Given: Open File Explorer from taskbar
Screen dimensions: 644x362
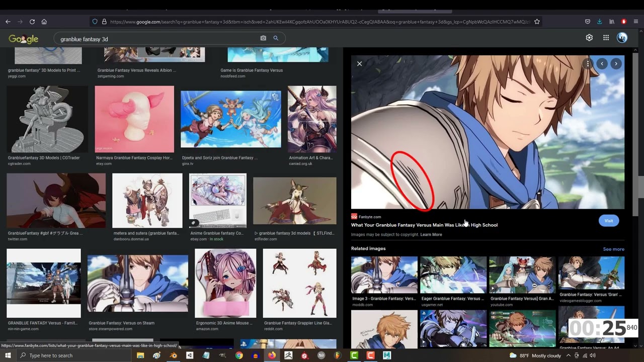Looking at the screenshot, I should click(x=140, y=355).
